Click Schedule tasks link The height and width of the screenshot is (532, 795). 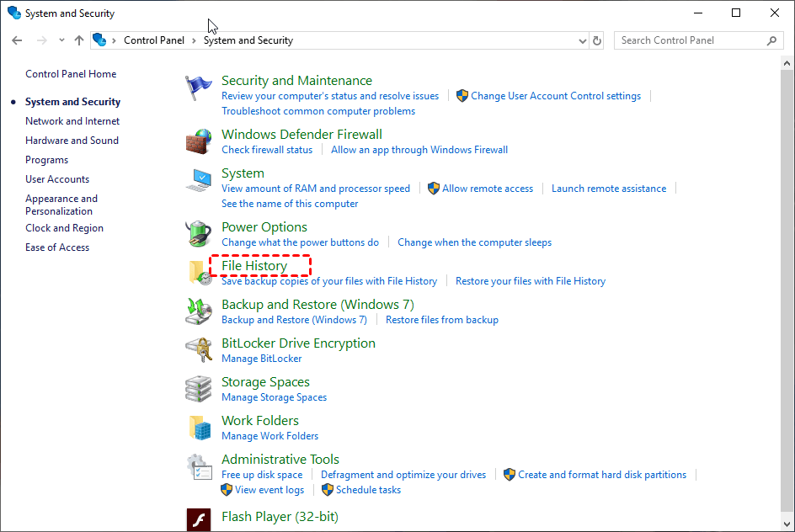[369, 490]
